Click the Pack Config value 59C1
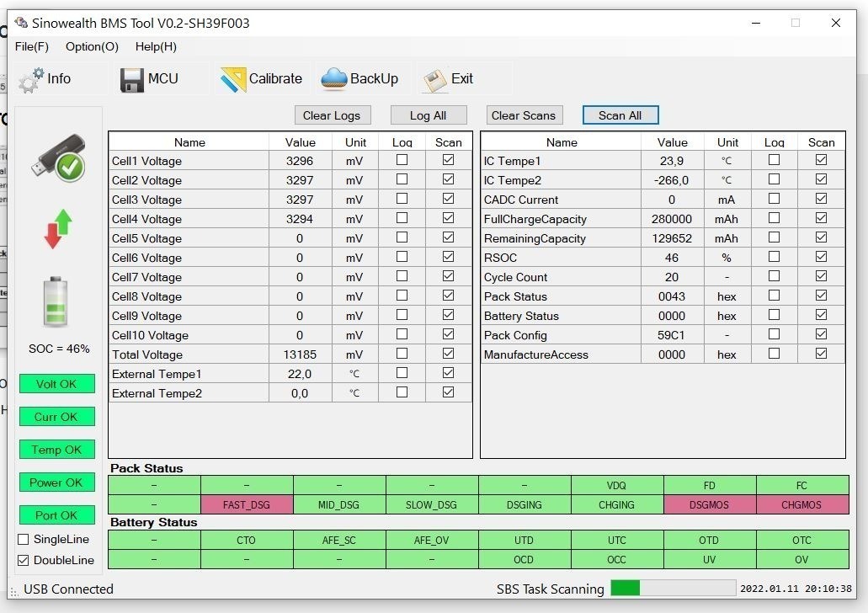Viewport: 868px width, 613px height. point(672,336)
